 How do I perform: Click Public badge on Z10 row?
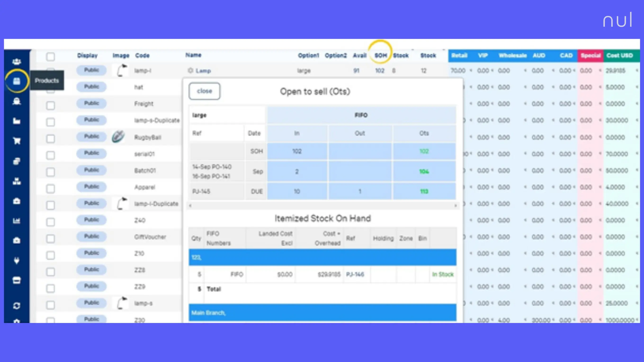coord(91,253)
